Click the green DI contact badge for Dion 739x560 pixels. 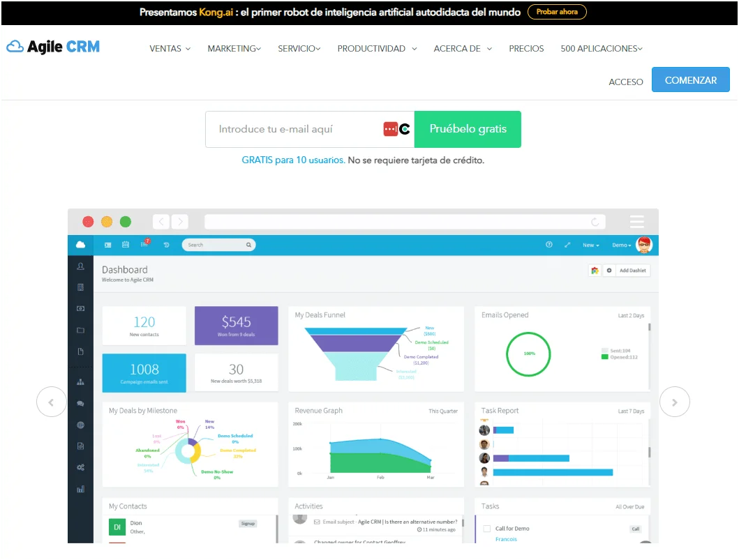(117, 527)
